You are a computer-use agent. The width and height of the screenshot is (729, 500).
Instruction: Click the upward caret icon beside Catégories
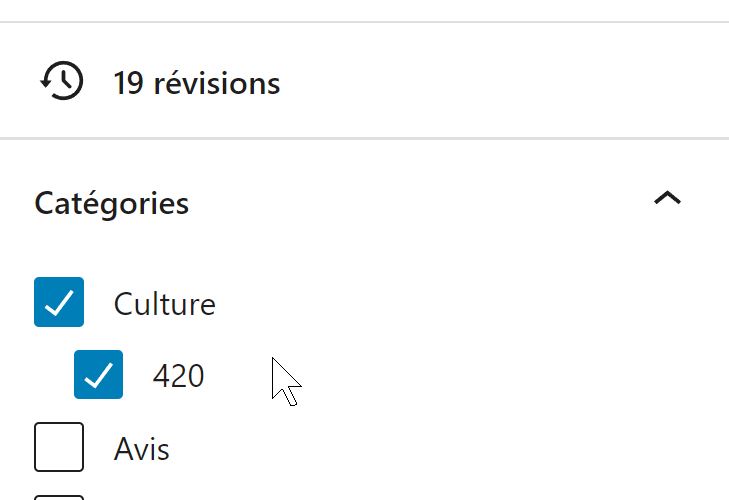tap(667, 198)
